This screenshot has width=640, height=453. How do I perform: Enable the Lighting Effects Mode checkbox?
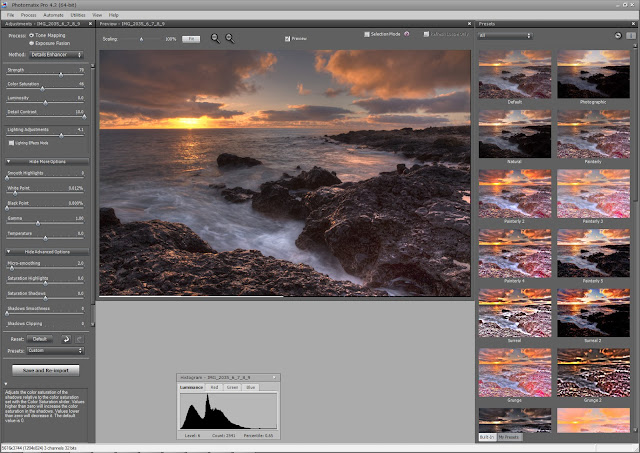[x=10, y=142]
